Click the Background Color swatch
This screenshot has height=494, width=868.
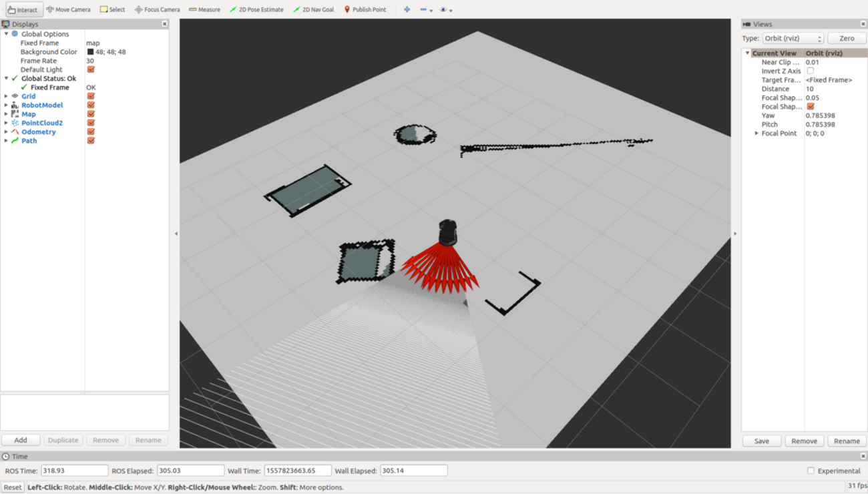(x=91, y=52)
